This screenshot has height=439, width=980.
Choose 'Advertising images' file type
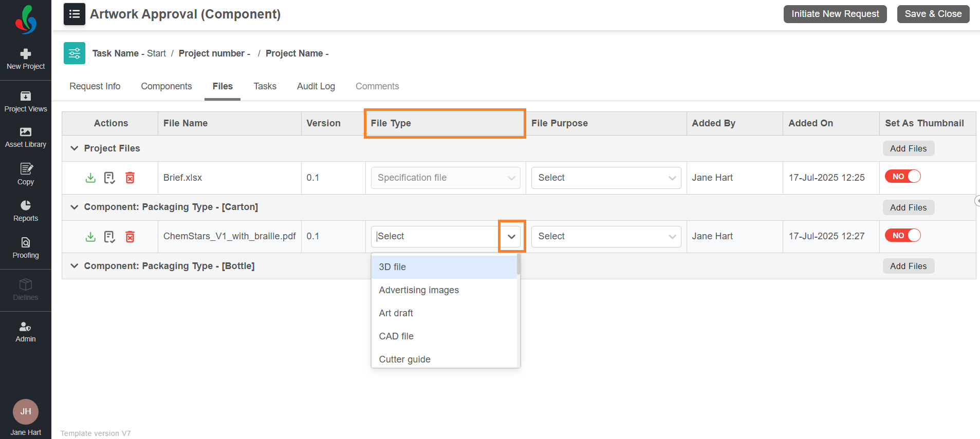coord(445,290)
